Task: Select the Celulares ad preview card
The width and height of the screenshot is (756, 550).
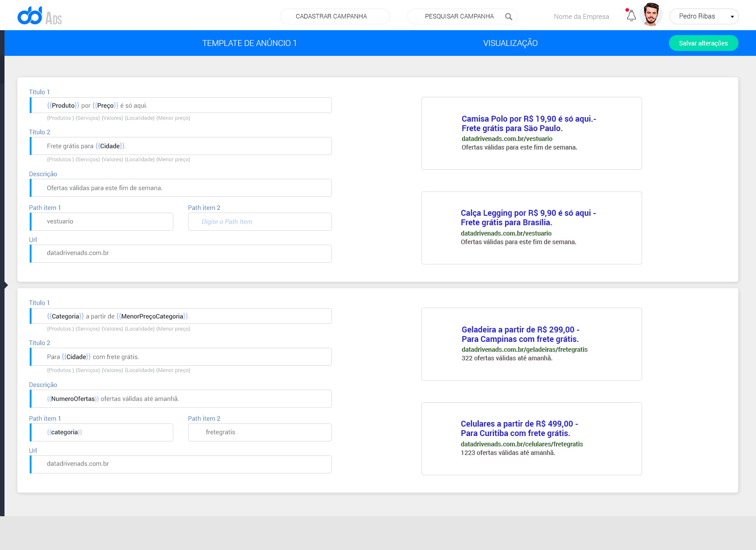Action: (531, 438)
